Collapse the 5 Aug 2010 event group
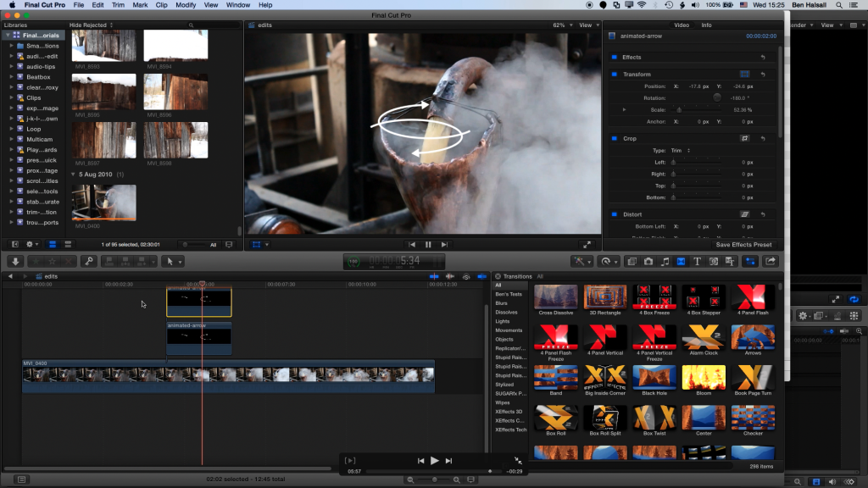The height and width of the screenshot is (488, 868). (x=73, y=175)
